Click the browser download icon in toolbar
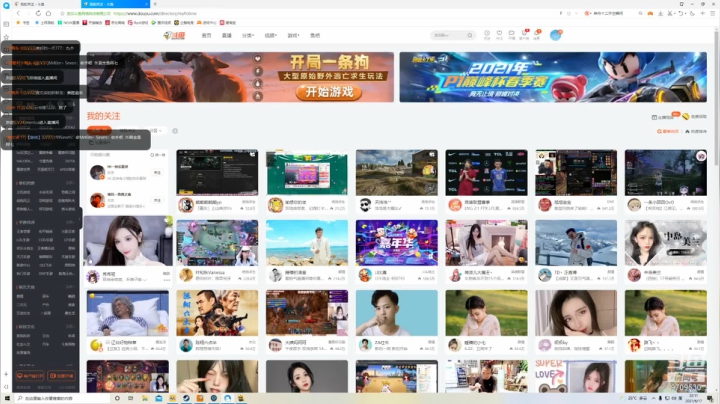 pos(660,14)
